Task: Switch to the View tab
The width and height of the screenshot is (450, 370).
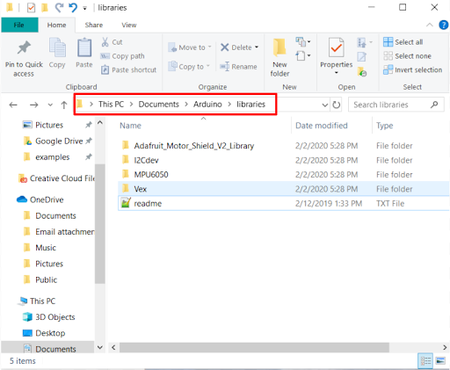Action: point(129,25)
